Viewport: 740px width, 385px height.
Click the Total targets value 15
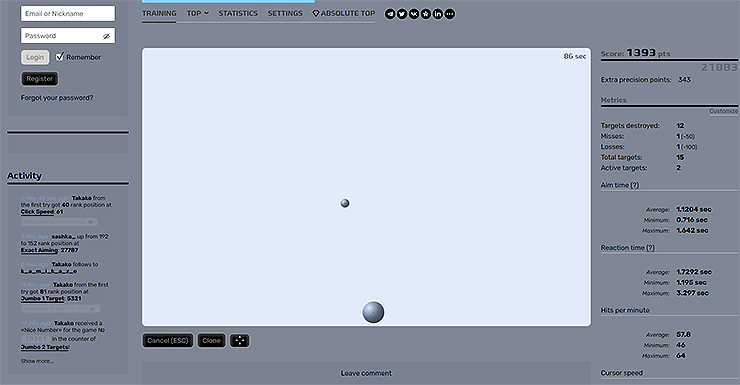(x=680, y=157)
